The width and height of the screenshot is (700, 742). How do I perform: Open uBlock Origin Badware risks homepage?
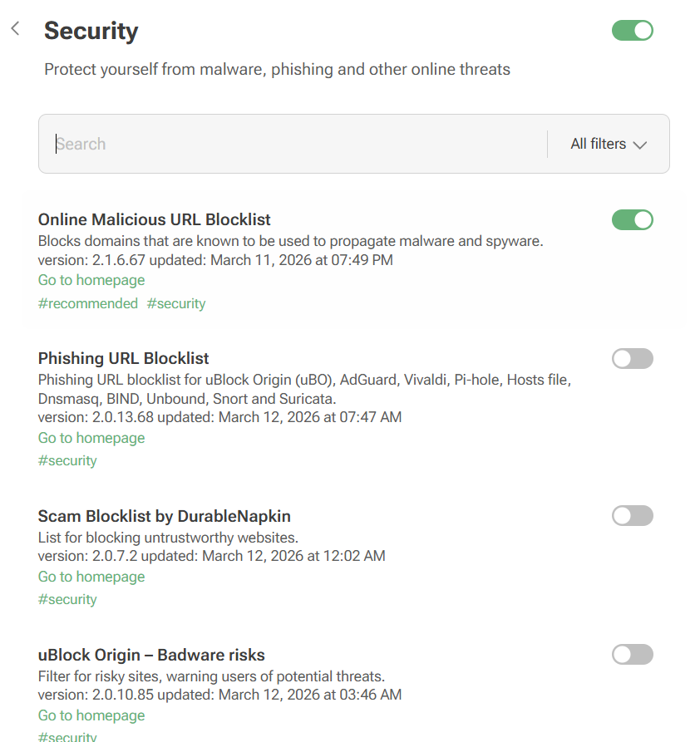tap(91, 715)
